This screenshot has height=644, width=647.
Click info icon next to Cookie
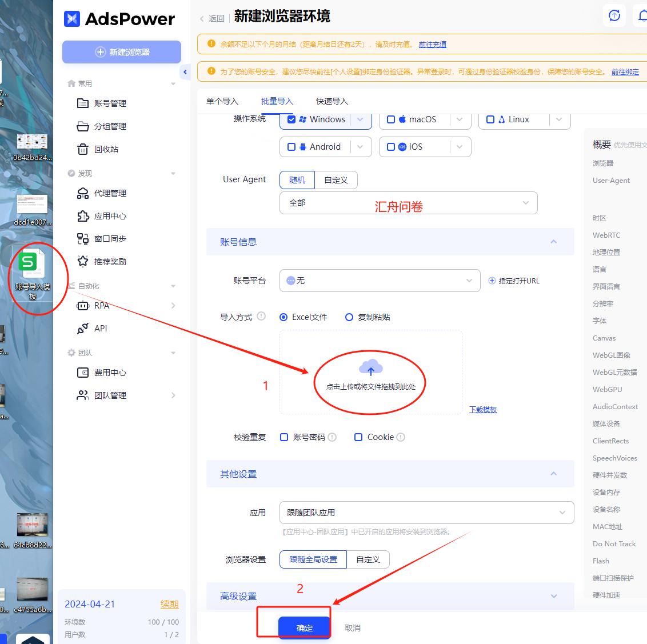[x=401, y=437]
